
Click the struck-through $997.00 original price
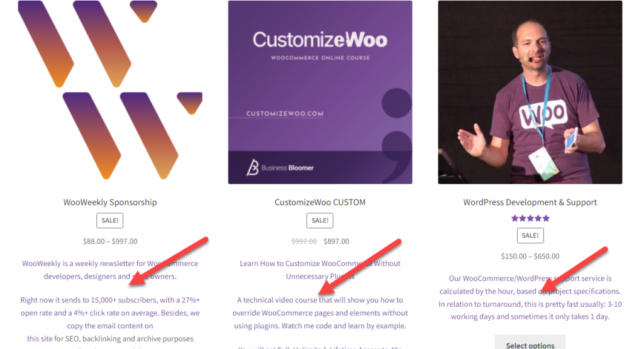pyautogui.click(x=304, y=241)
